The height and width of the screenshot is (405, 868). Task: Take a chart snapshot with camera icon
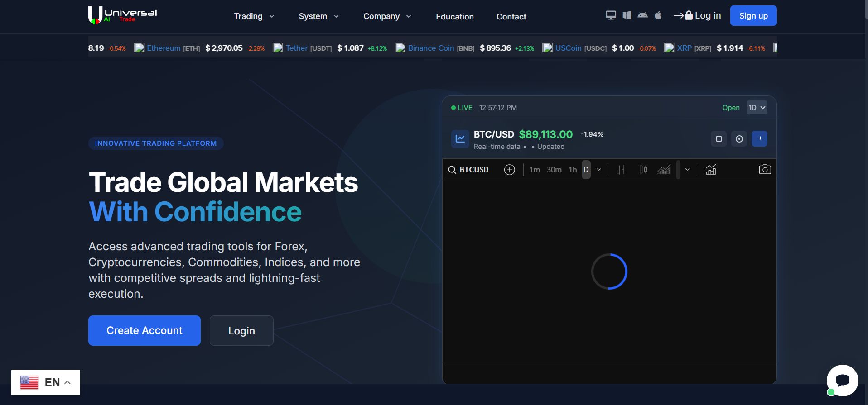pos(765,170)
